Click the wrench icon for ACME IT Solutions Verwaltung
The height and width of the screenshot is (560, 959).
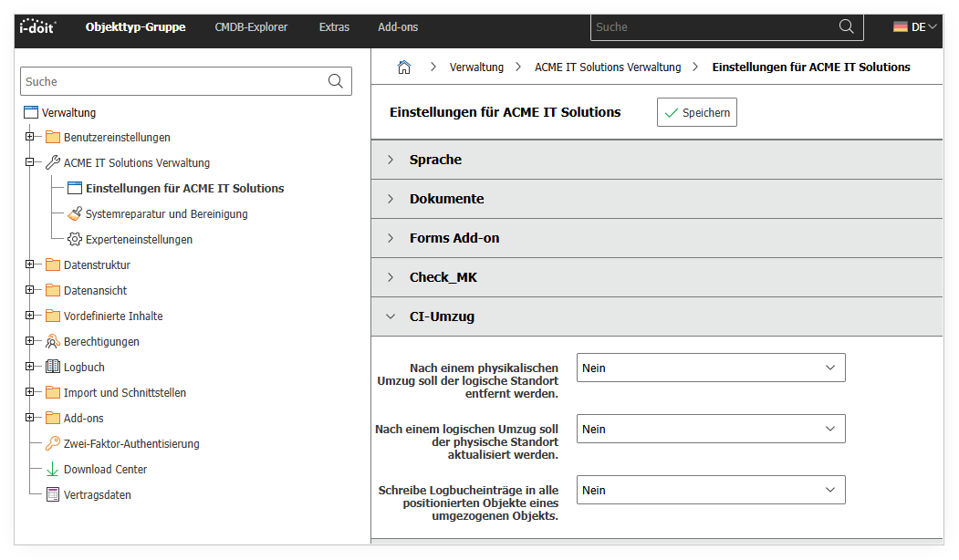pos(53,162)
